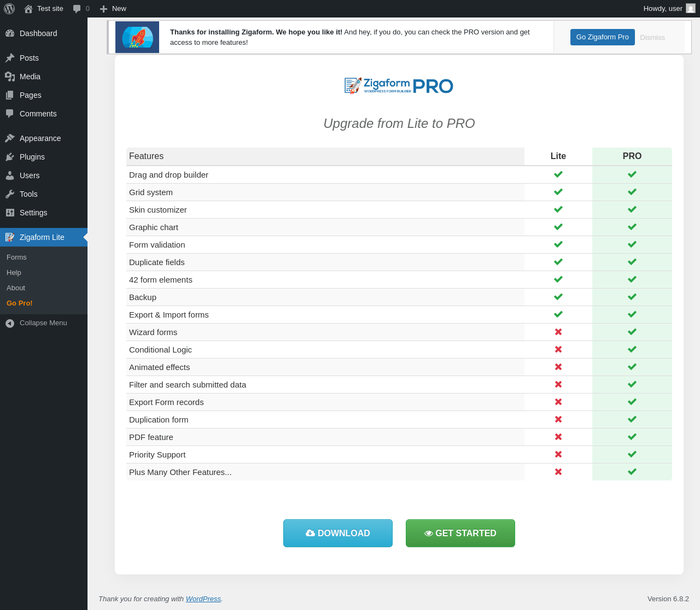Click the plus icon next to New
The width and height of the screenshot is (700, 610).
coord(103,9)
